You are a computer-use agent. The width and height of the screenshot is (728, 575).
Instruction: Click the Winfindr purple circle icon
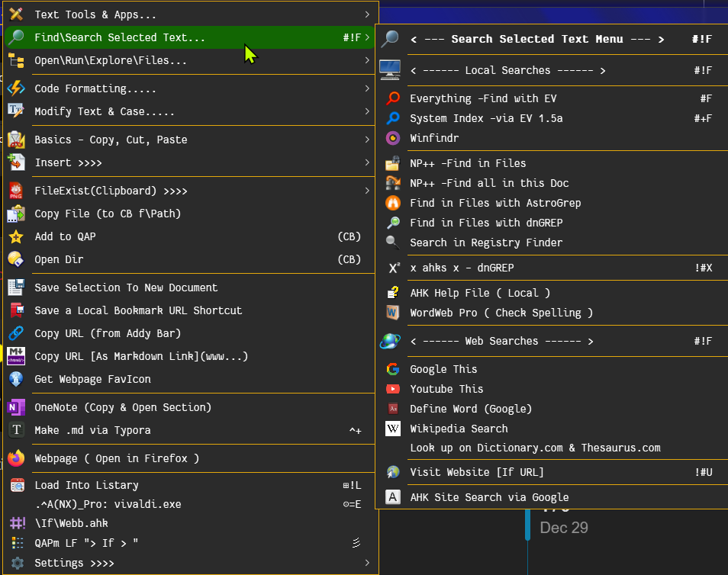[393, 138]
